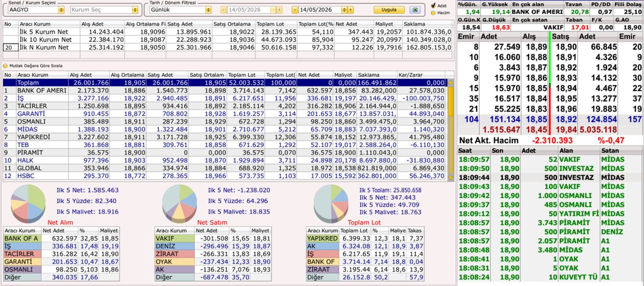This screenshot has height=286, width=644.
Task: Select the 18:08:57 PİRAMİT DENİZ trade row
Action: click(x=550, y=231)
